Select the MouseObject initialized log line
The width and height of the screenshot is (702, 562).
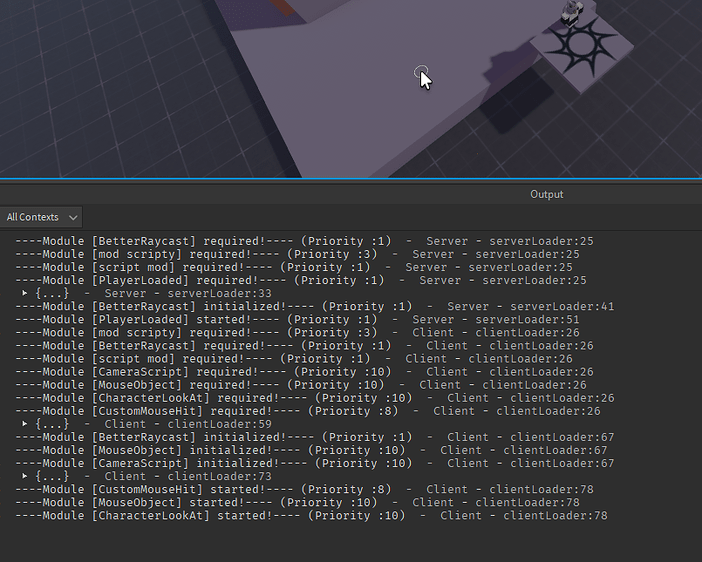point(311,450)
